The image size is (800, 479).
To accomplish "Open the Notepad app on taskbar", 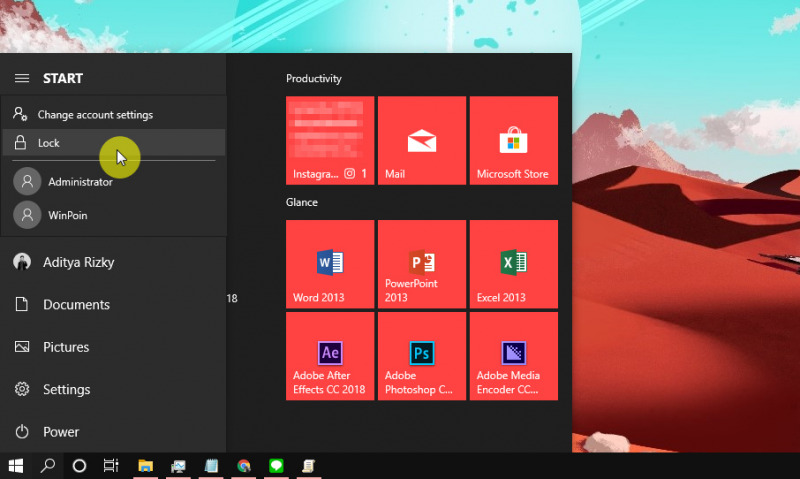I will tap(211, 466).
